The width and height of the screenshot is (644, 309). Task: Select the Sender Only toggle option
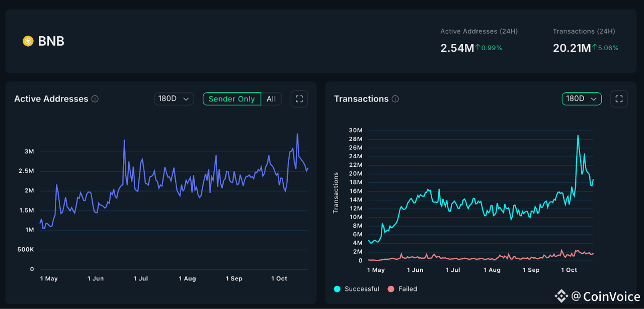232,99
